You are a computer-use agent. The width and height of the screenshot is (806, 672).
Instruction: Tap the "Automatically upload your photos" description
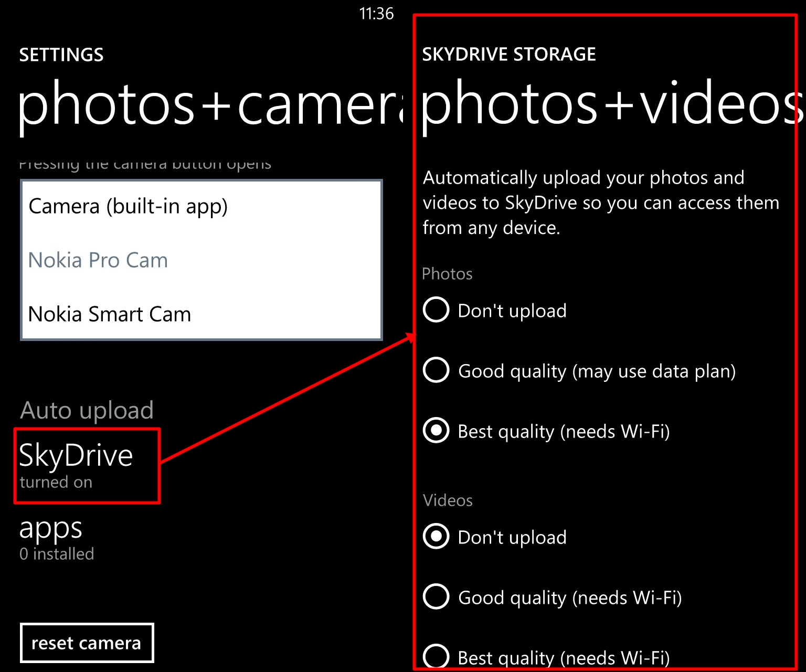coord(601,202)
